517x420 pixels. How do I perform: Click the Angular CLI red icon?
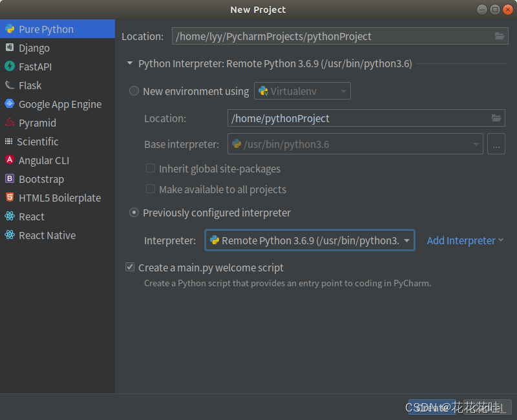10,160
